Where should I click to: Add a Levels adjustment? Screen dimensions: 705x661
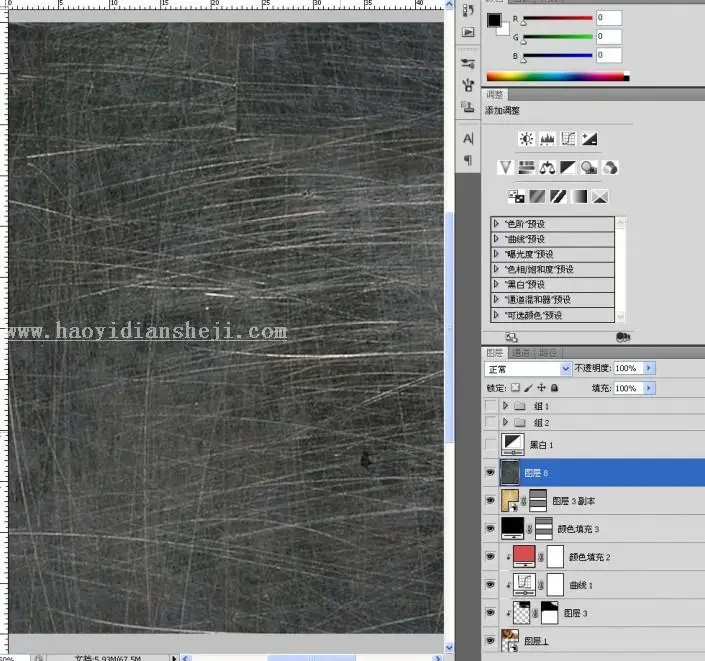coord(547,139)
